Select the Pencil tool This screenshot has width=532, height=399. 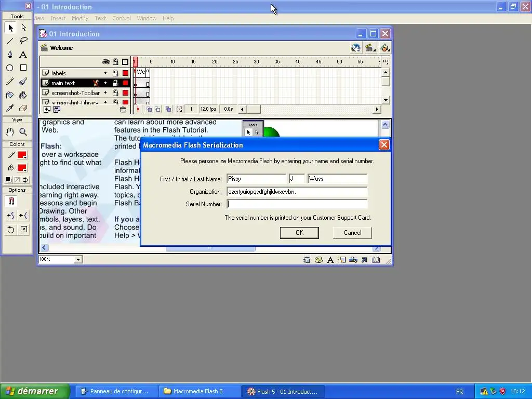(10, 82)
